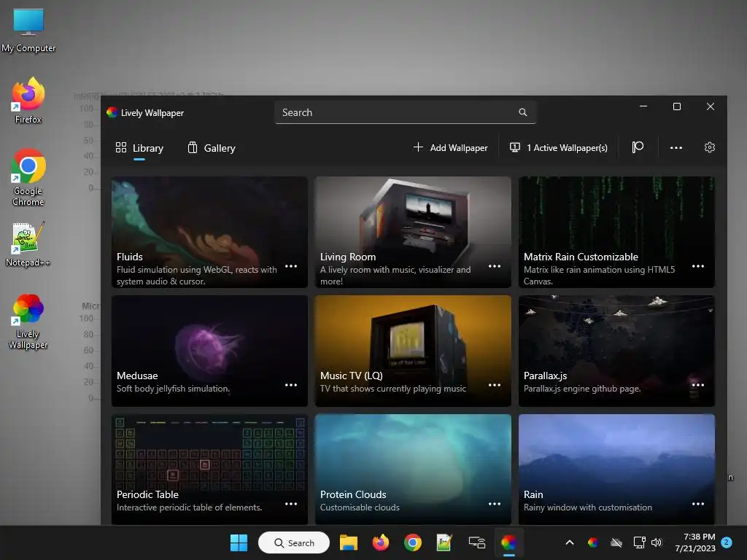Open options menu for Parallax.js wallpaper
The image size is (747, 560).
coord(698,385)
